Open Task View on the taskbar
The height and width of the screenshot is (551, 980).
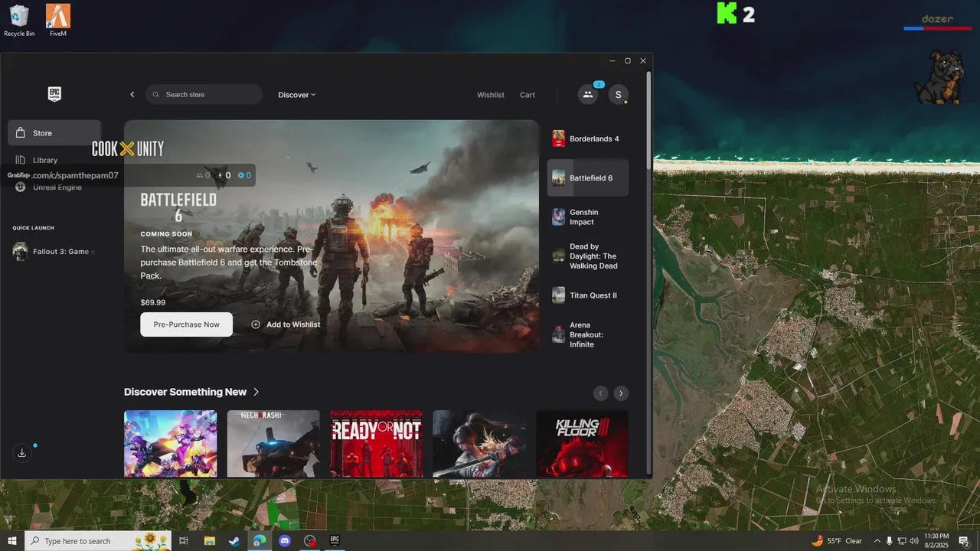coord(184,541)
